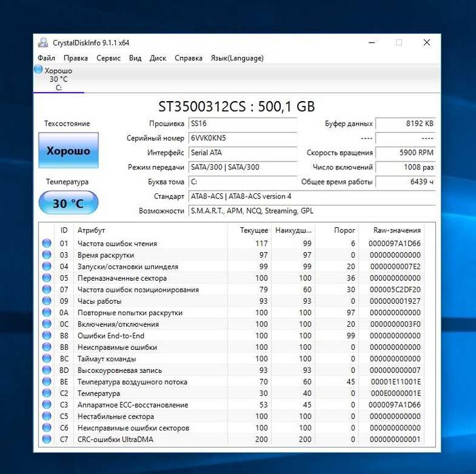Click status orb for C6 Неисправимые ошибки секторов
The height and width of the screenshot is (474, 476).
coord(47,428)
